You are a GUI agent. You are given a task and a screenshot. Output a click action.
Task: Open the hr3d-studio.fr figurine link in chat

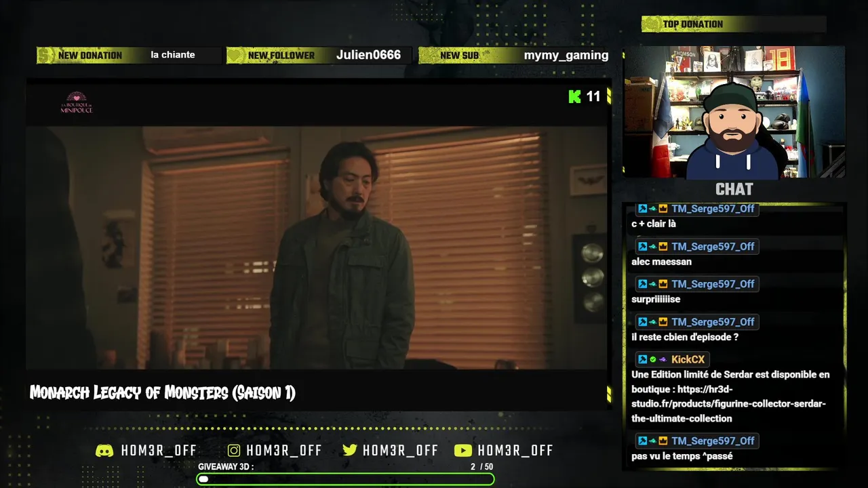tap(729, 404)
